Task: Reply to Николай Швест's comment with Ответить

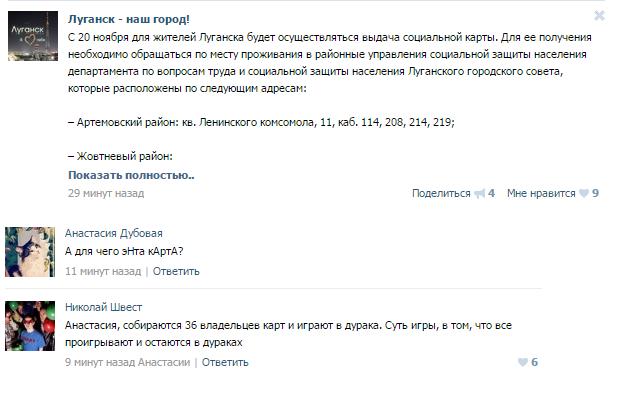Action: (x=225, y=362)
